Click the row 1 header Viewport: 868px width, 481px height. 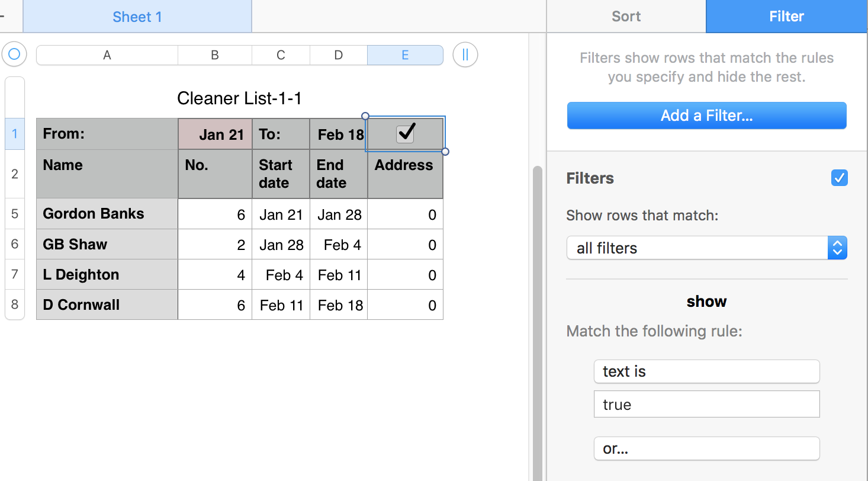pos(15,134)
